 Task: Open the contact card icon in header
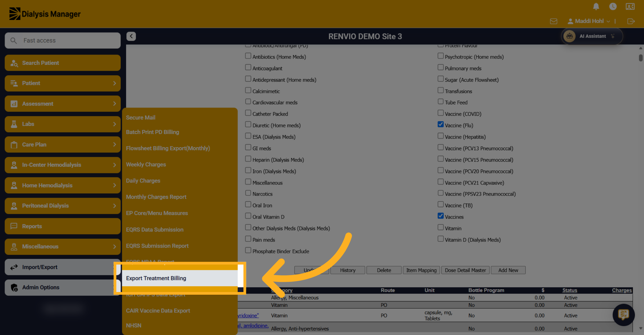630,6
